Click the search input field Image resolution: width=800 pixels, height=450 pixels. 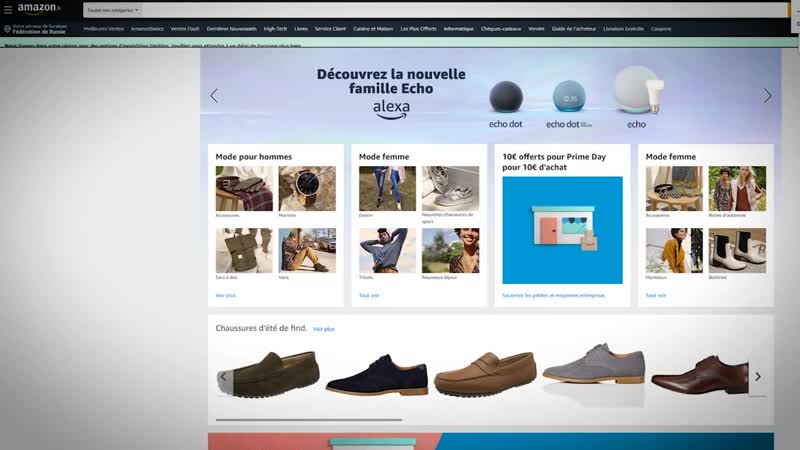coord(450,10)
